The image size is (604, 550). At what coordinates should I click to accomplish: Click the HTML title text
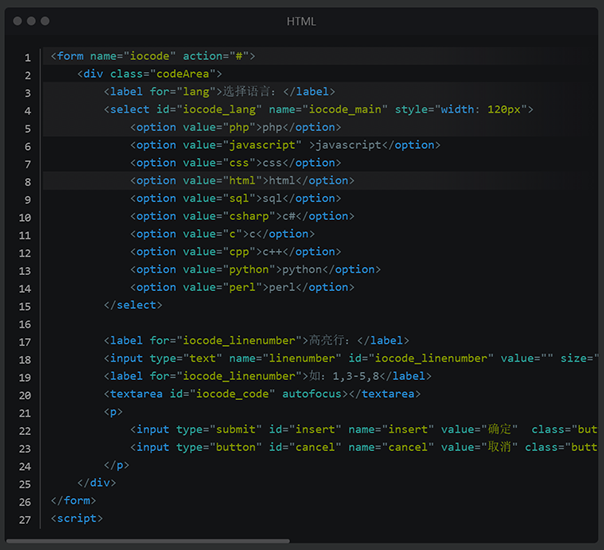pos(301,22)
